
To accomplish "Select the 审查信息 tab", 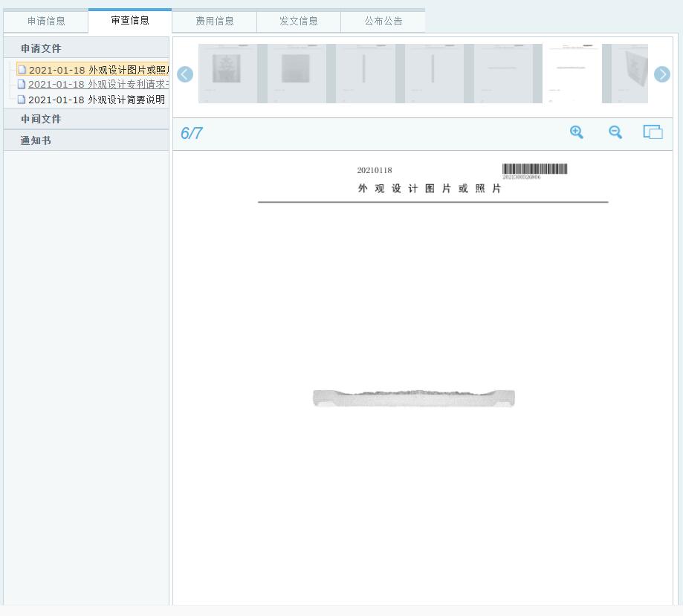I will tap(130, 21).
